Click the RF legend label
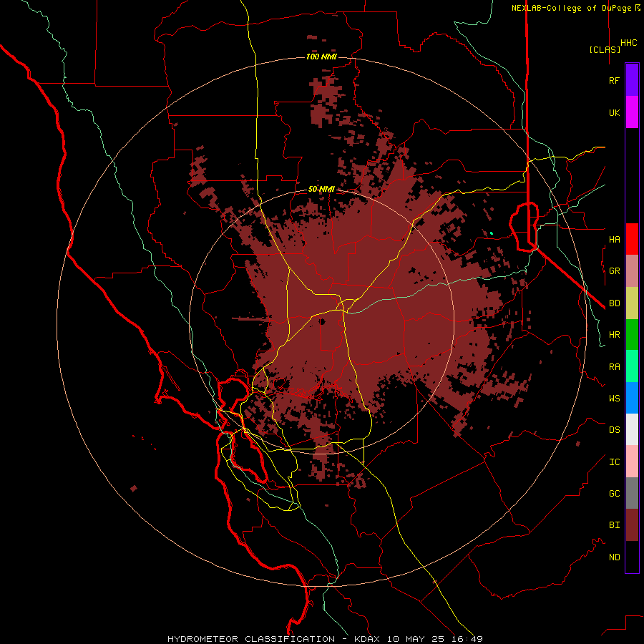 pyautogui.click(x=614, y=80)
